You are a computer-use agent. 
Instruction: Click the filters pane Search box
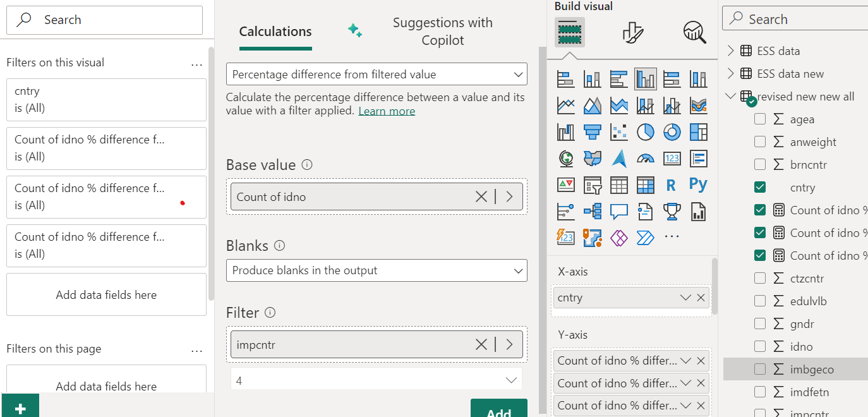(x=104, y=20)
